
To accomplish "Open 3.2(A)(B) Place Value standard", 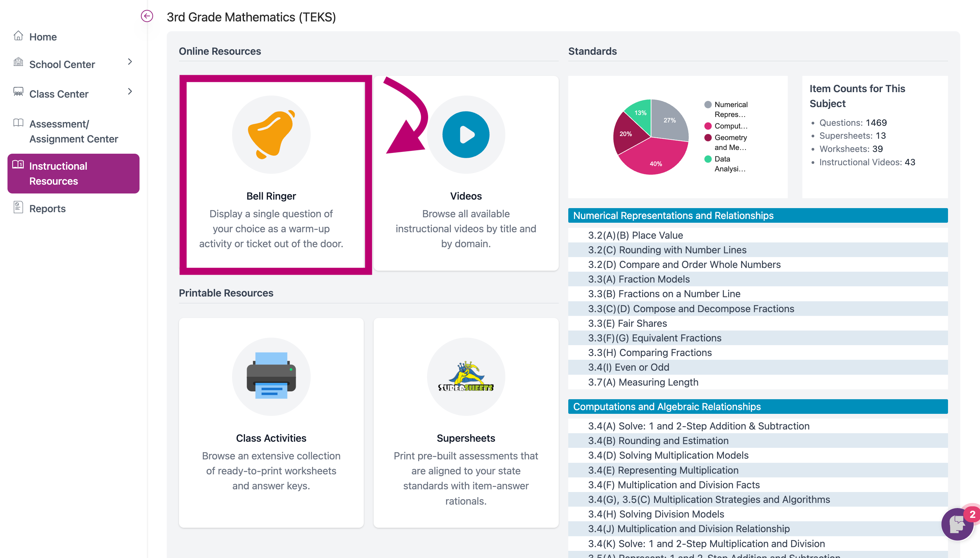I will tap(635, 235).
